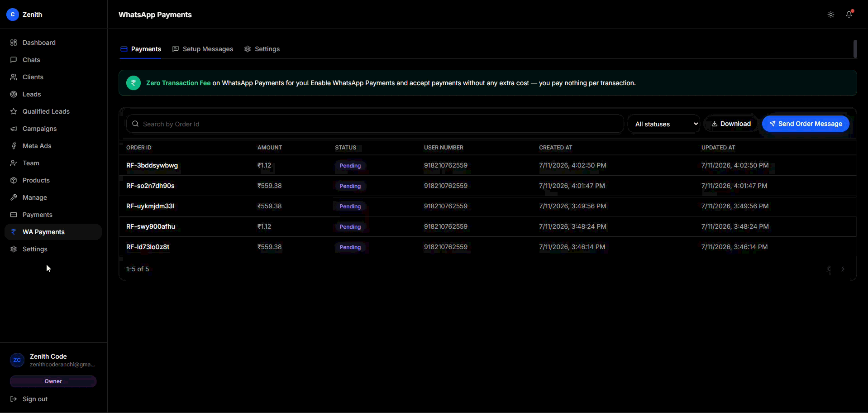The height and width of the screenshot is (413, 868).
Task: Click the Owner role badge
Action: (x=53, y=381)
